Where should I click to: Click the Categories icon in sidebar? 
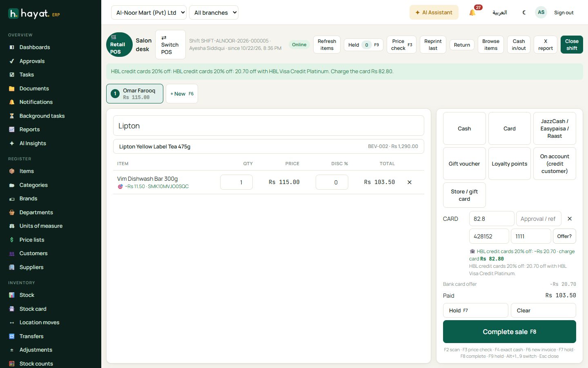12,185
